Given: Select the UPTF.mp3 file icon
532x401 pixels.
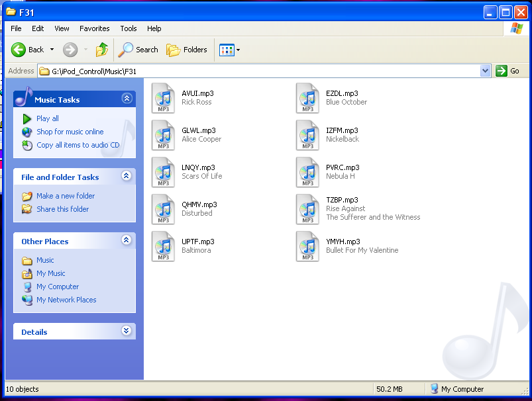Looking at the screenshot, I should (x=163, y=246).
